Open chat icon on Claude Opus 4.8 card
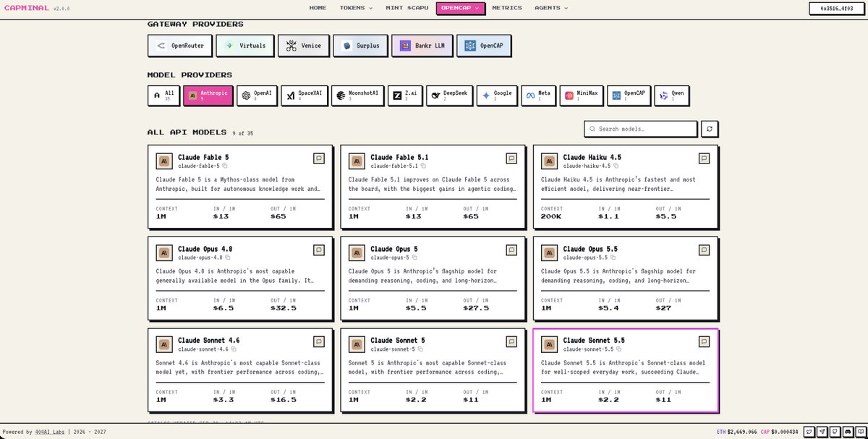The image size is (868, 439). (319, 250)
